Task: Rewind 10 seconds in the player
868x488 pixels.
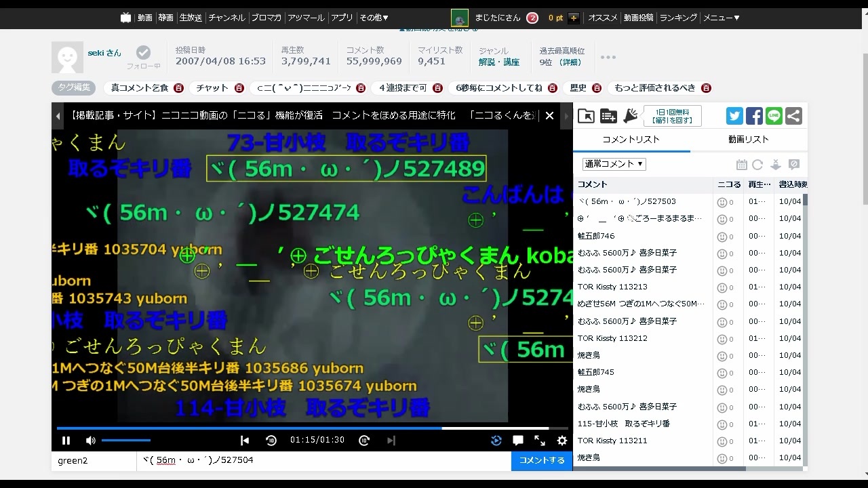Action: pos(271,441)
